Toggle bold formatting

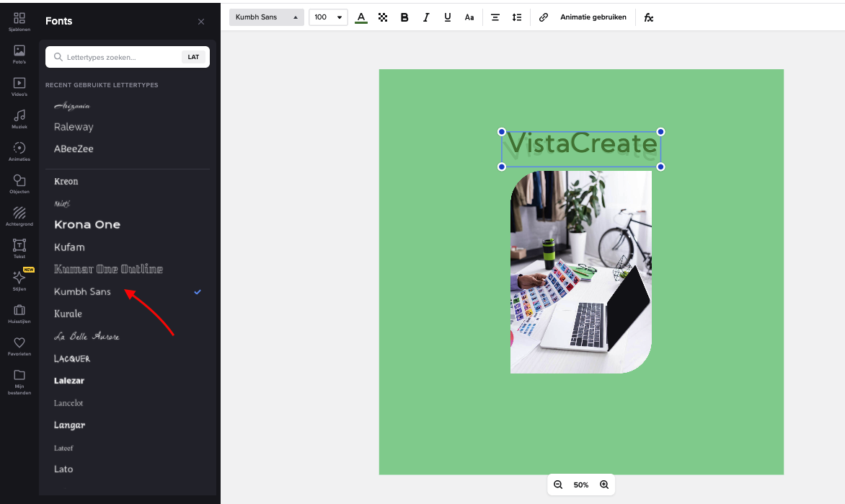tap(404, 17)
